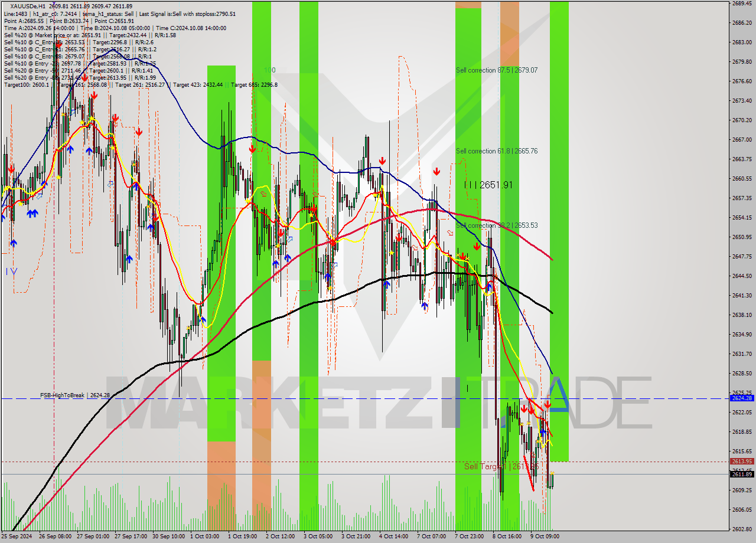Click the Point A:2685.55 value
The image size is (756, 543).
[x=24, y=21]
